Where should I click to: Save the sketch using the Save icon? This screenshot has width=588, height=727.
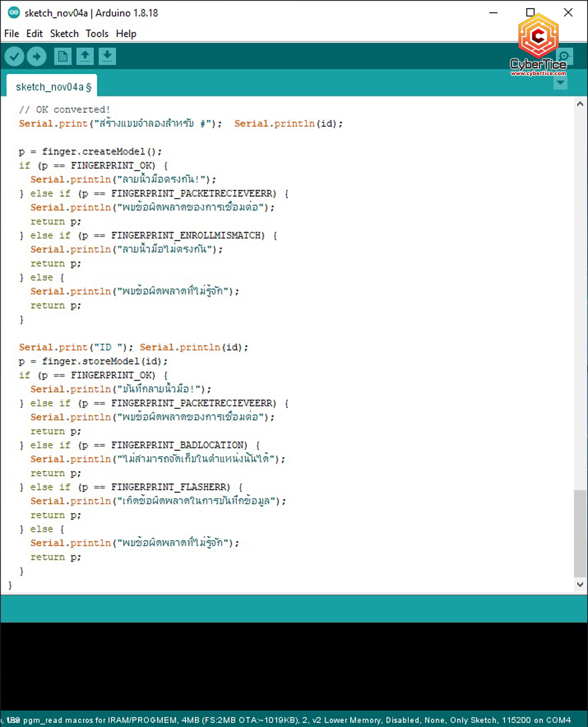(107, 56)
